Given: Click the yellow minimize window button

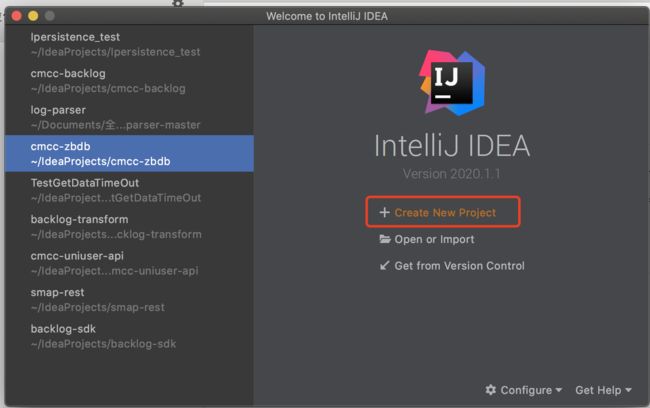Looking at the screenshot, I should pyautogui.click(x=33, y=16).
